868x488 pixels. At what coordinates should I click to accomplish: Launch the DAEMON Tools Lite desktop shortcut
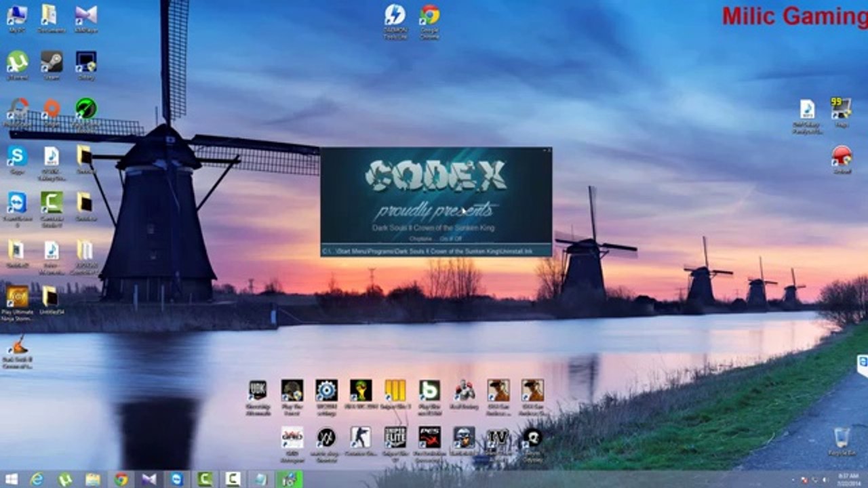point(395,21)
